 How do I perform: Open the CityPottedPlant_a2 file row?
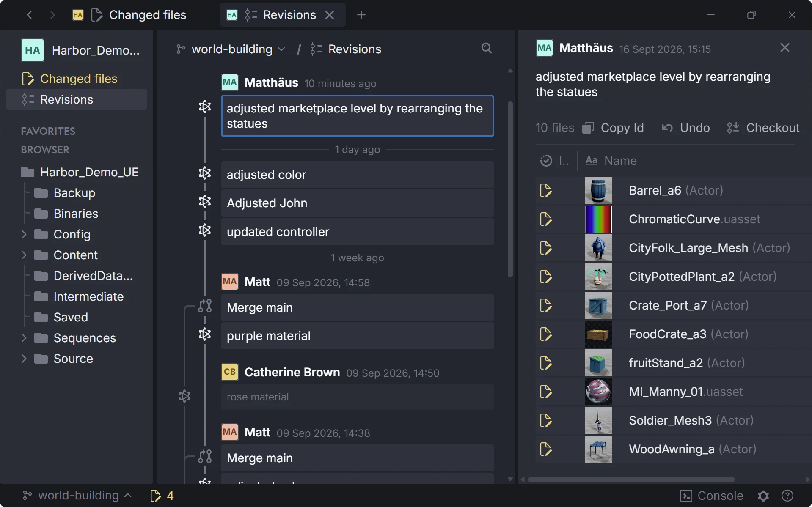pyautogui.click(x=673, y=277)
